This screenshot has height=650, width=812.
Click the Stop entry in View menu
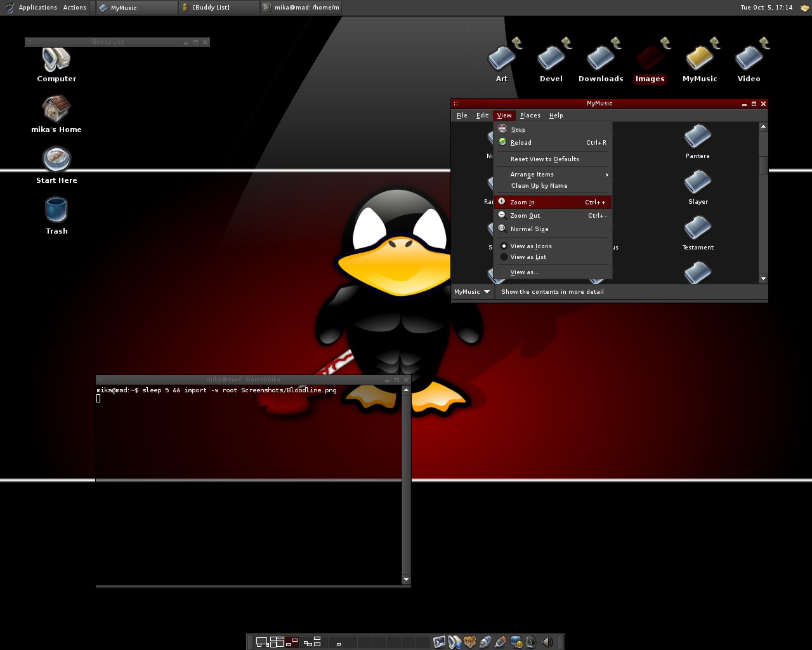pyautogui.click(x=553, y=129)
